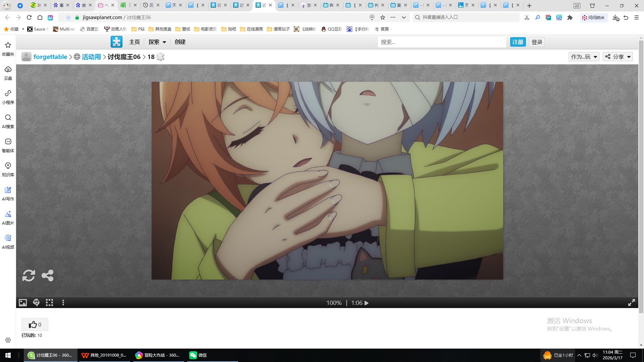Click the share icon over puzzle area
Viewport: 644px width, 362px height.
47,276
